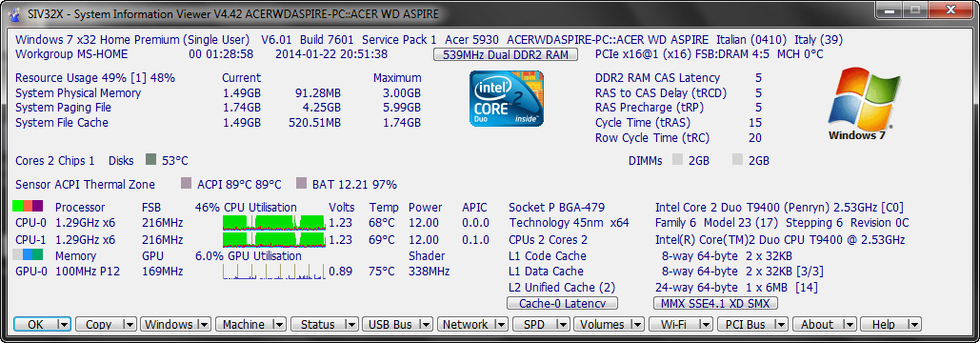Expand the PCI Bus dropdown arrow
The image size is (980, 343).
click(781, 324)
